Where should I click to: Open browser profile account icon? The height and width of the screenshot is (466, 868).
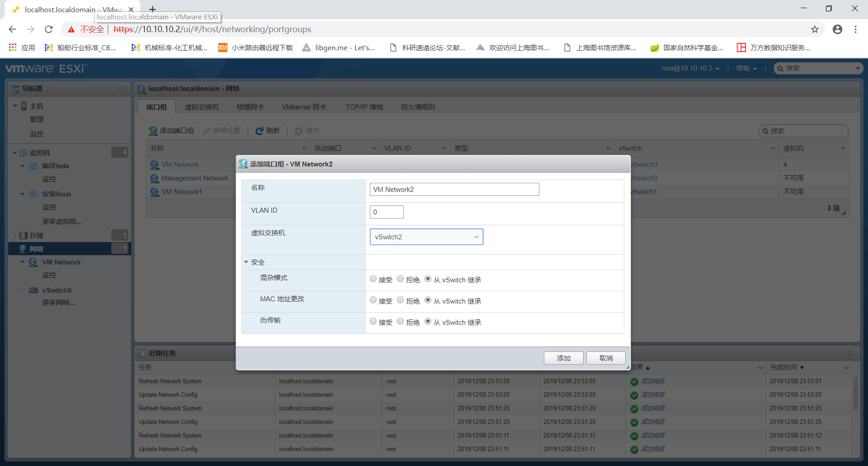pos(837,29)
